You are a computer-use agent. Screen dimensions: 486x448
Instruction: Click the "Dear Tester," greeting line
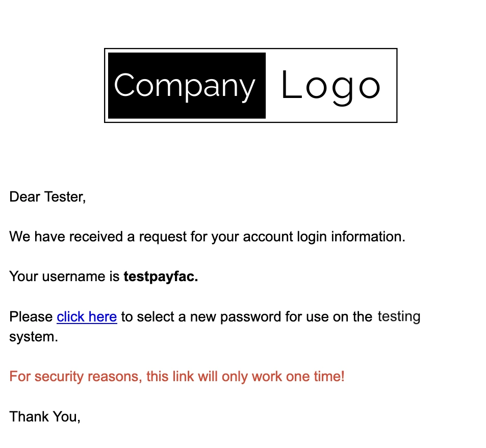[x=47, y=197]
